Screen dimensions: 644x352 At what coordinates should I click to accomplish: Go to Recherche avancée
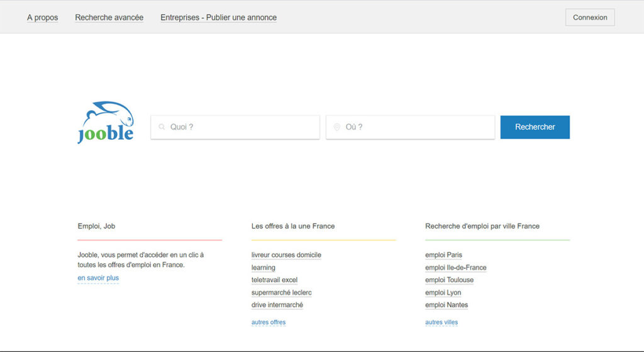[x=109, y=18]
